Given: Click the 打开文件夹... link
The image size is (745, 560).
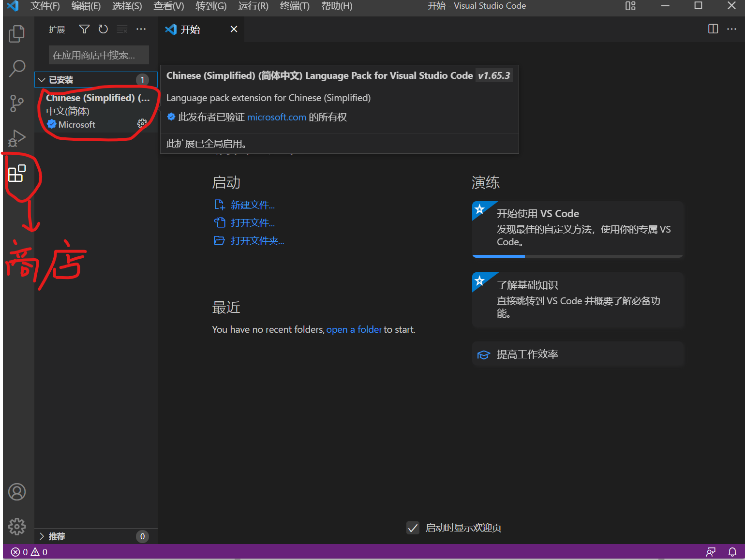Looking at the screenshot, I should tap(257, 241).
